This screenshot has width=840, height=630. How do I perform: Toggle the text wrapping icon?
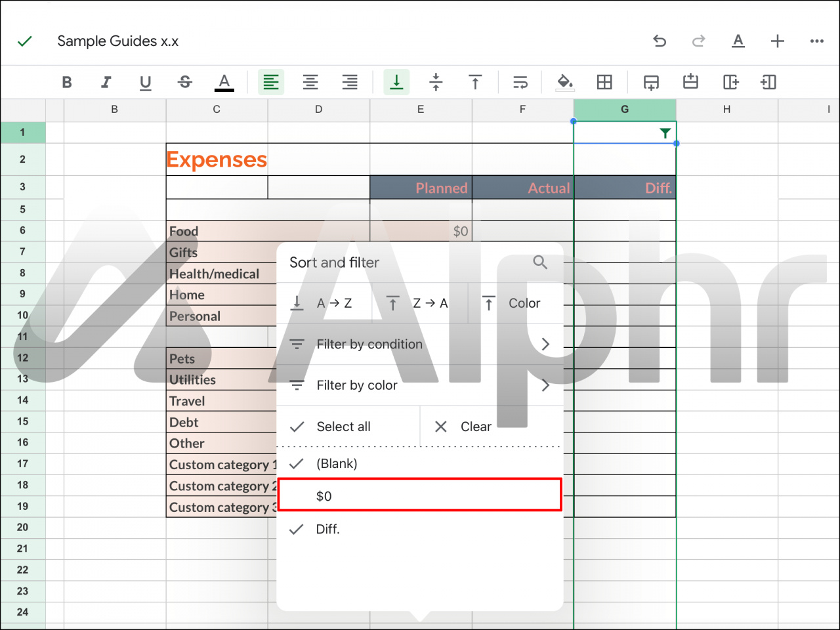click(520, 82)
